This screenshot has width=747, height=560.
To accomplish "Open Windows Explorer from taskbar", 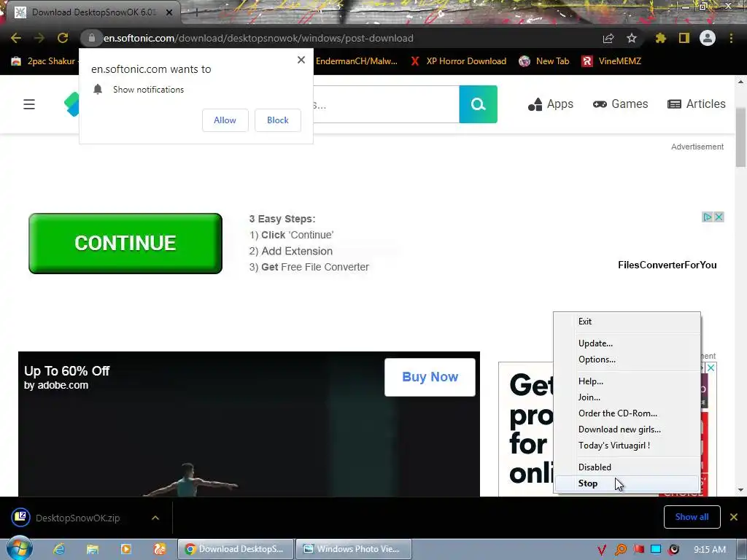I will pyautogui.click(x=93, y=550).
